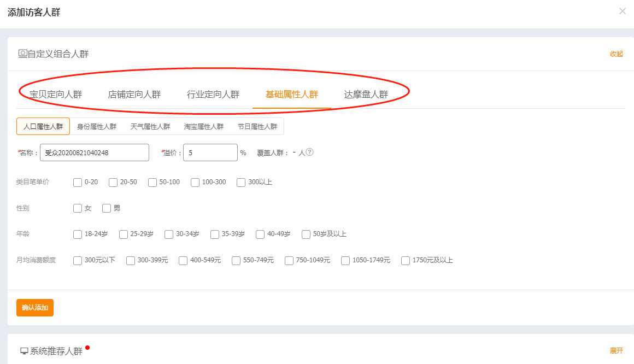
Task: Expand 系统推荐人群 section using 展开
Action: point(616,351)
